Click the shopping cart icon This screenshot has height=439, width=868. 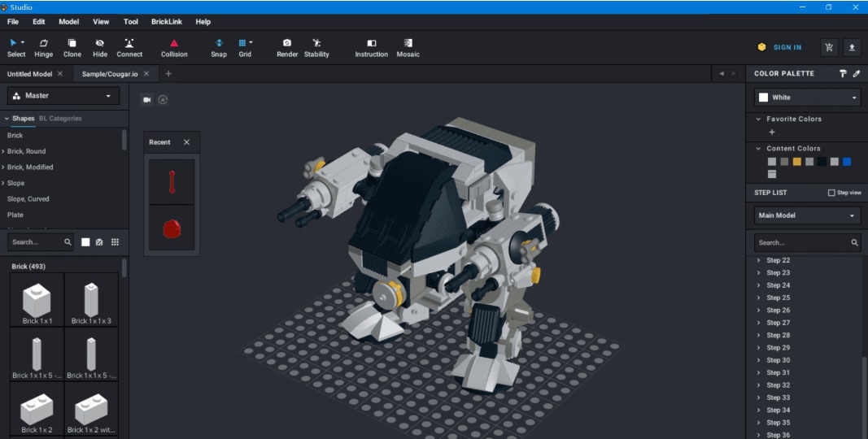tap(829, 47)
